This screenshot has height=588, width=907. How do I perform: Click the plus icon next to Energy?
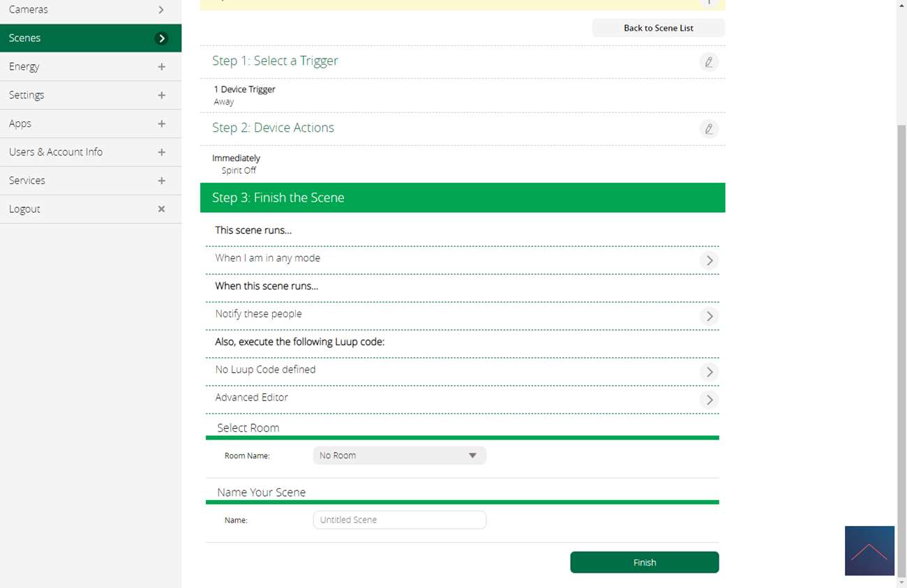[x=161, y=67]
